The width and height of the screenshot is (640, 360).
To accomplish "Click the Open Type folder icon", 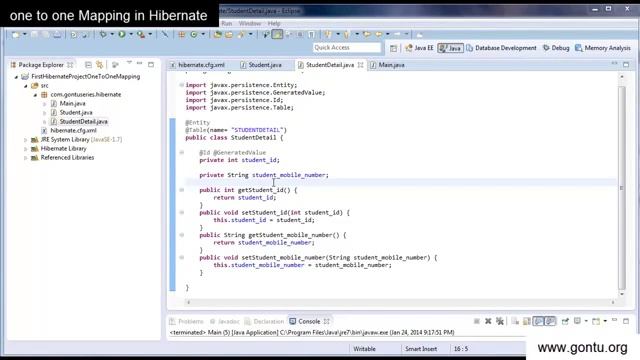I will (218, 35).
